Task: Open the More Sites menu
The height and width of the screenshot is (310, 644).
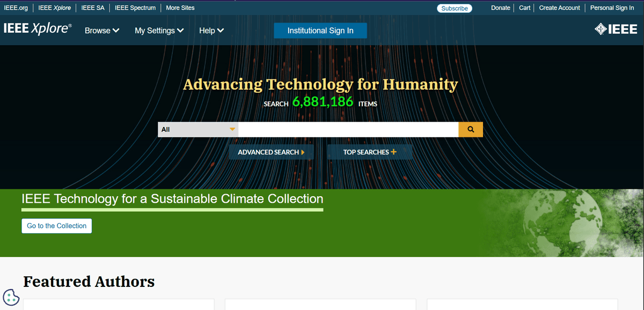Action: coord(180,8)
